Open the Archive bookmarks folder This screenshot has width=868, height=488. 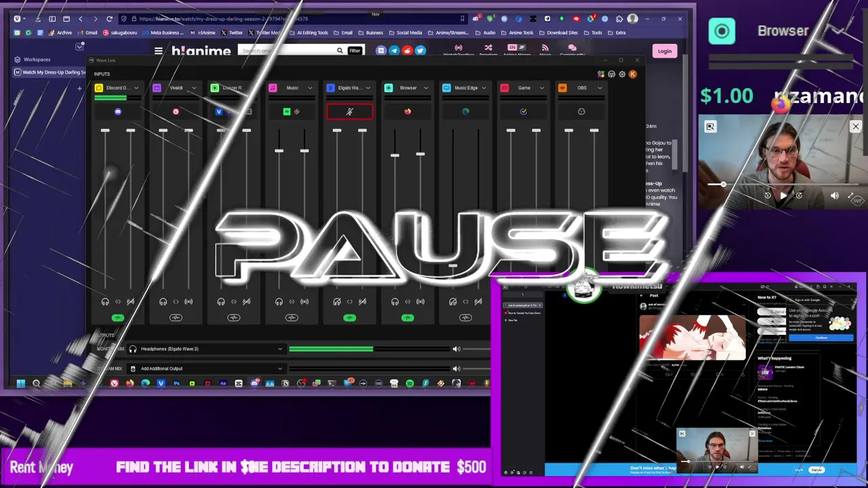point(60,33)
